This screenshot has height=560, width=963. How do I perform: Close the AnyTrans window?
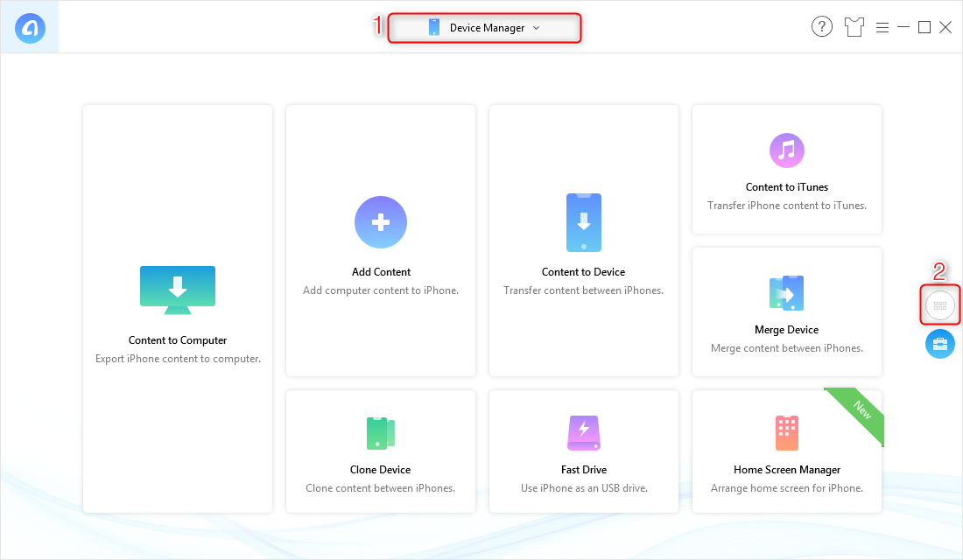pyautogui.click(x=945, y=27)
